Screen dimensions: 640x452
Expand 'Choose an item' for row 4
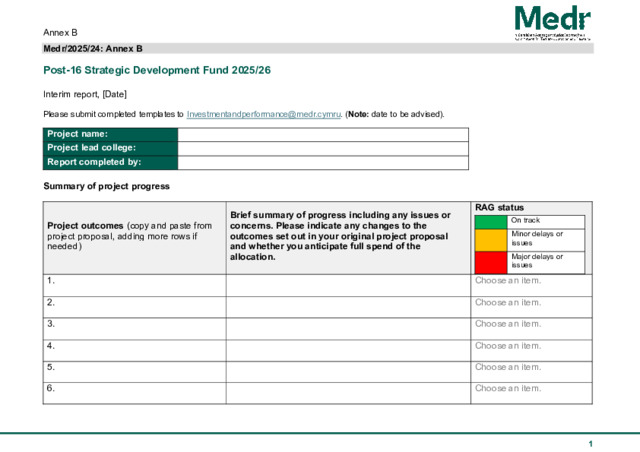pos(508,346)
